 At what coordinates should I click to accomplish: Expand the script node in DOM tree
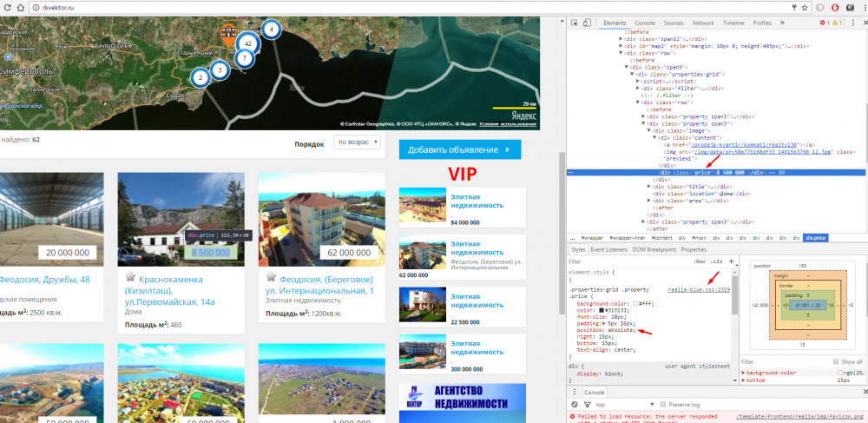[638, 82]
